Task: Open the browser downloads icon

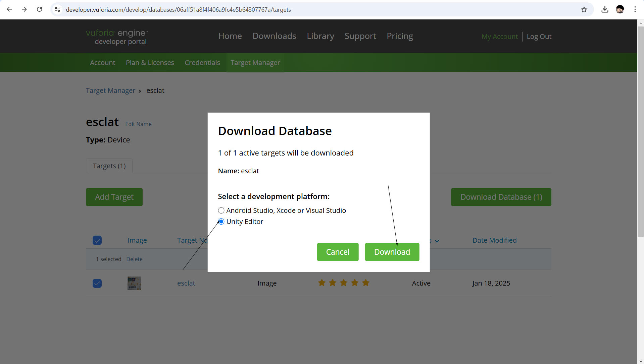Action: click(605, 9)
